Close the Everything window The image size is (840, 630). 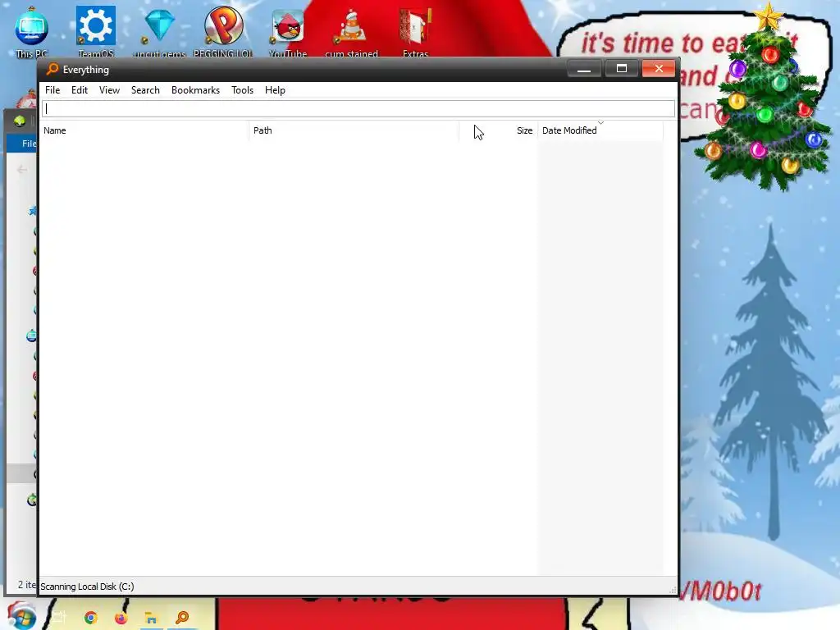[x=659, y=69]
